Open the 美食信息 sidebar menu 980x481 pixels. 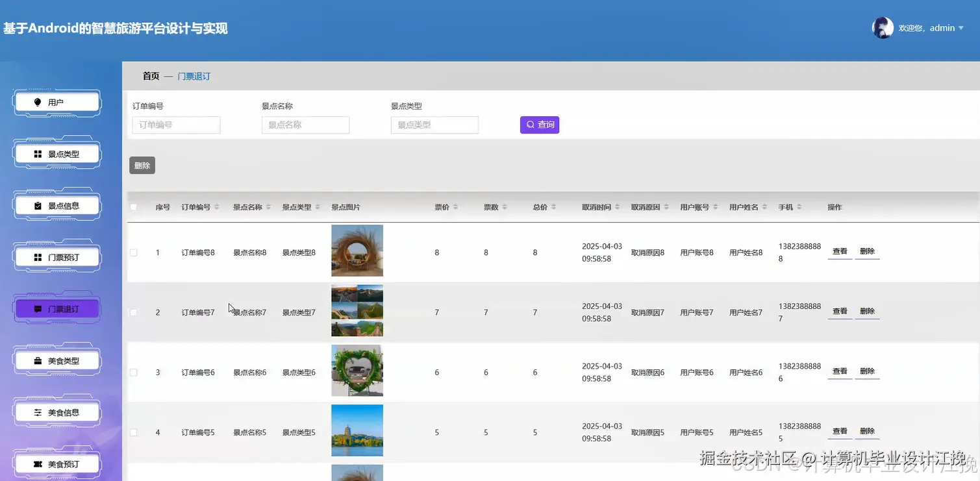click(57, 412)
